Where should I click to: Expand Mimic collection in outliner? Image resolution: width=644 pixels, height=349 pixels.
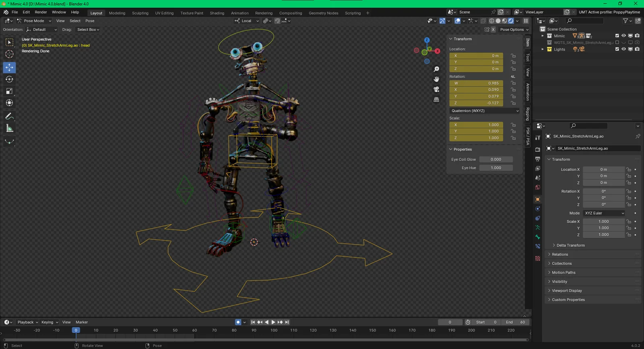coord(543,36)
